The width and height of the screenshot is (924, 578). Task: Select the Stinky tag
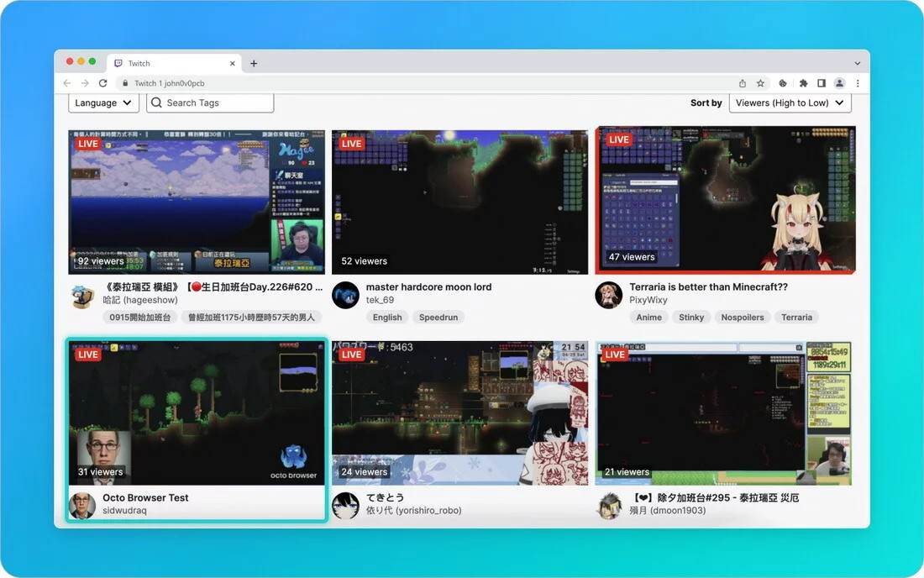coord(691,317)
